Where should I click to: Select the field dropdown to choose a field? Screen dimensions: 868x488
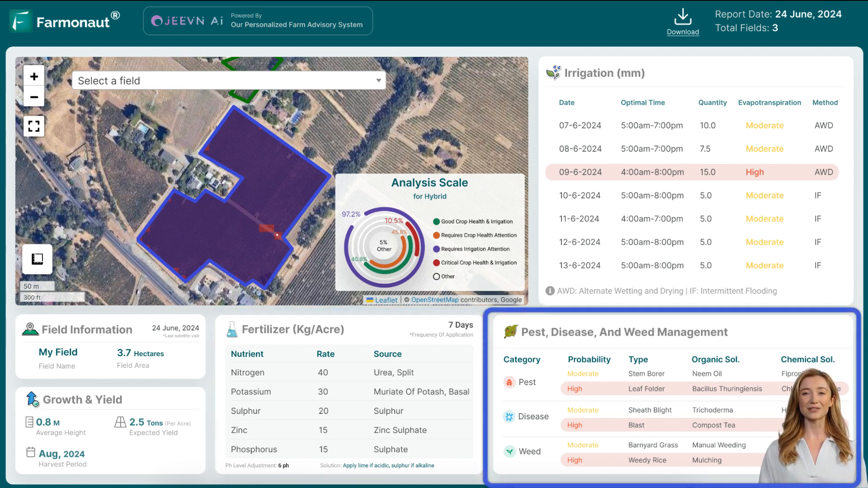coord(229,80)
